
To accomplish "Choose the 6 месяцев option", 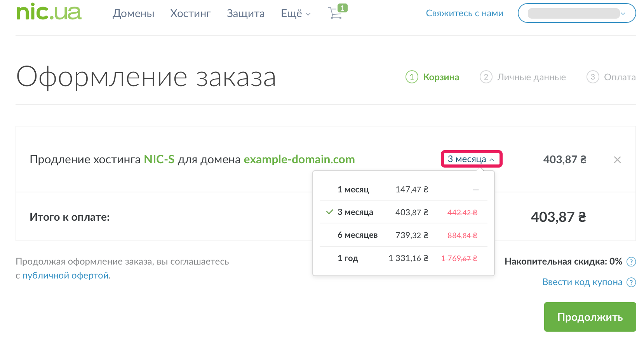I will point(403,235).
